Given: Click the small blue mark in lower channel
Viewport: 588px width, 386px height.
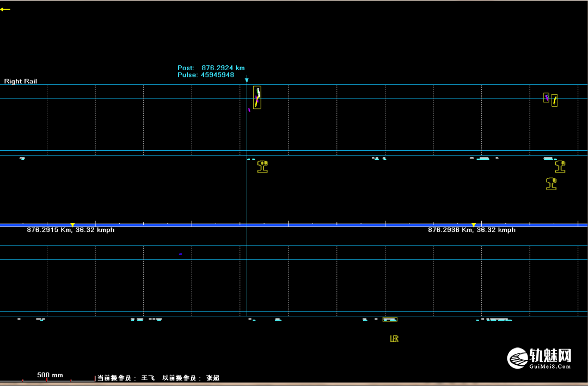Looking at the screenshot, I should (180, 254).
